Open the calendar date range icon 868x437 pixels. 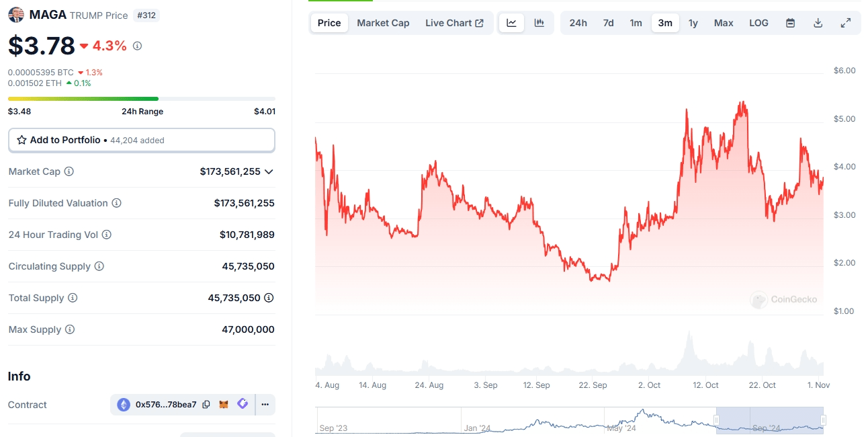790,22
